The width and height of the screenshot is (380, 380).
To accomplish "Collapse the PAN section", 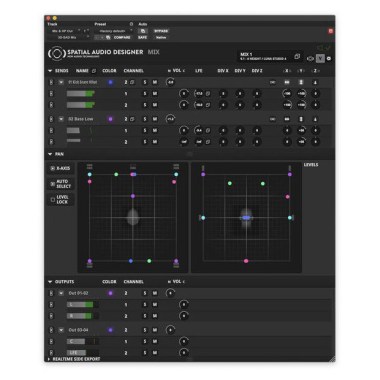I will [50, 154].
